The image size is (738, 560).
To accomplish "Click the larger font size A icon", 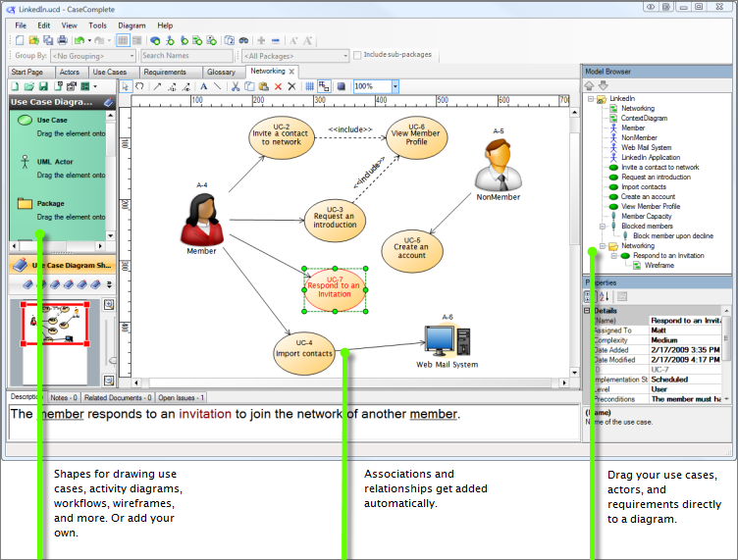I will pyautogui.click(x=308, y=41).
